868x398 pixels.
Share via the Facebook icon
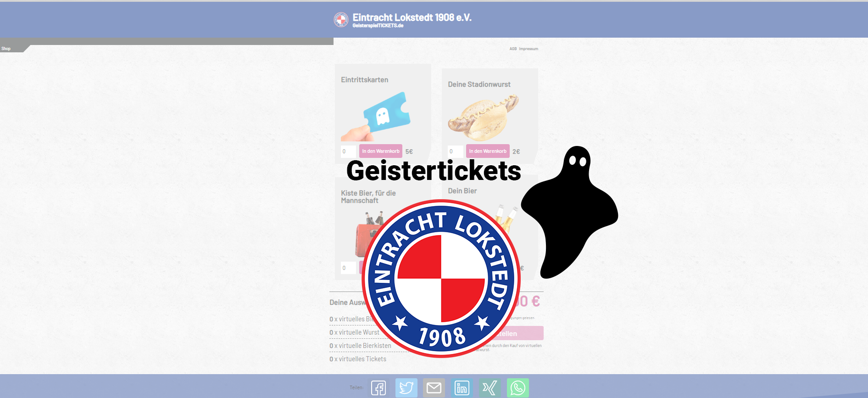point(378,388)
